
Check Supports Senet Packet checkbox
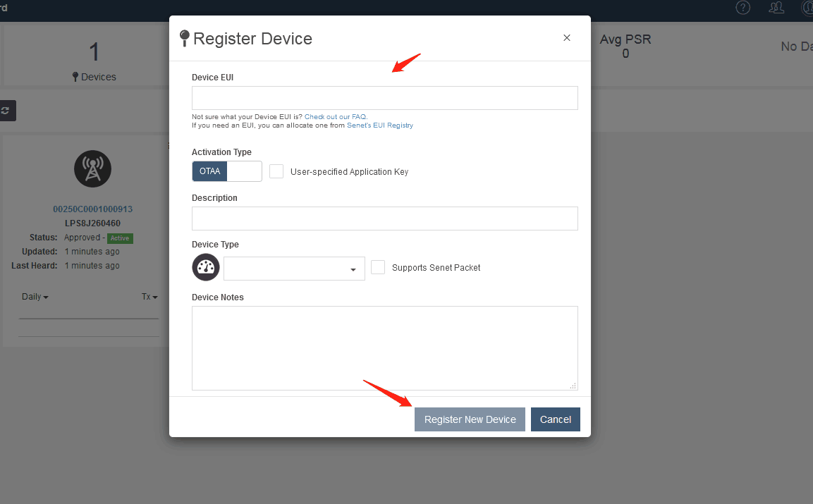click(378, 267)
